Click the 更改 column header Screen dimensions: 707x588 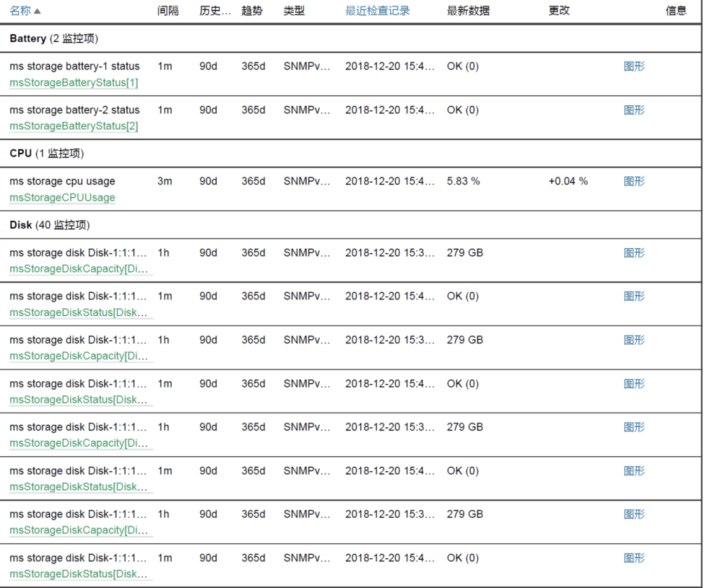pos(559,11)
